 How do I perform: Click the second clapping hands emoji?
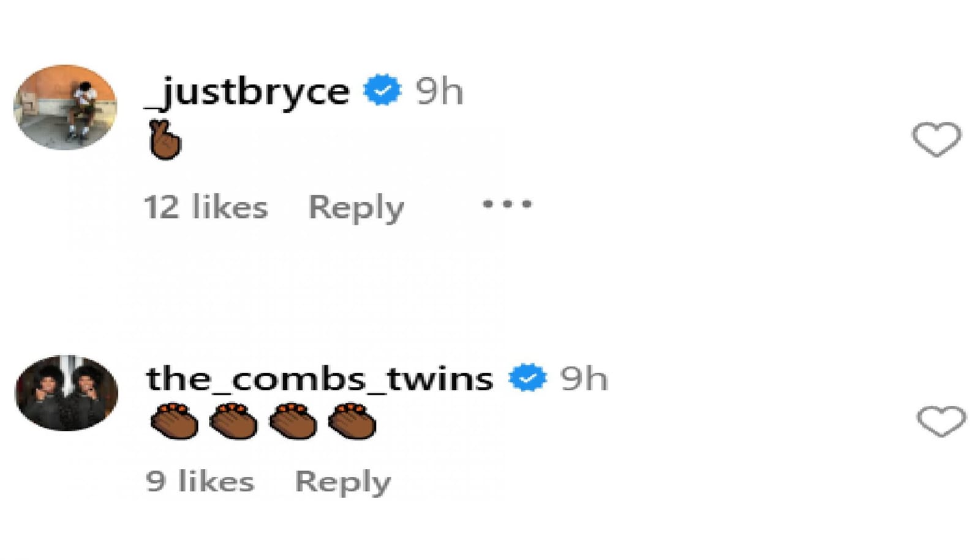point(232,420)
